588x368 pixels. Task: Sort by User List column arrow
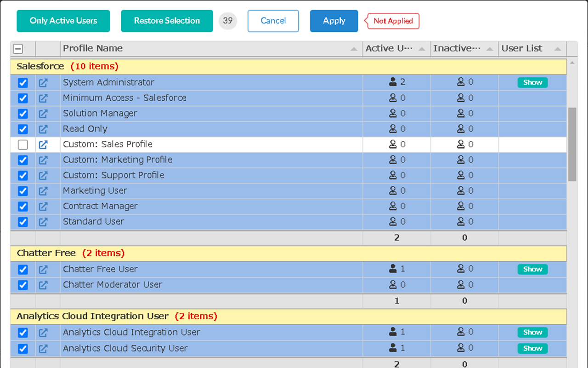click(558, 49)
